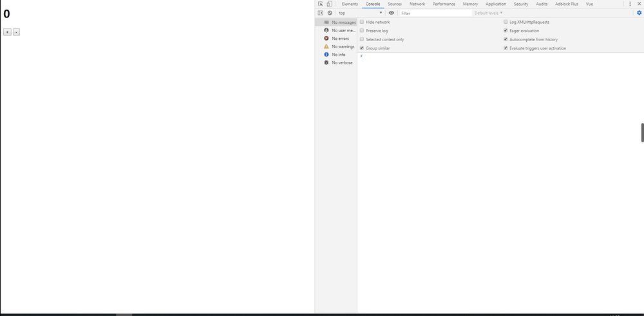The height and width of the screenshot is (316, 644).
Task: Activate the inspect element picker icon
Action: click(x=320, y=4)
